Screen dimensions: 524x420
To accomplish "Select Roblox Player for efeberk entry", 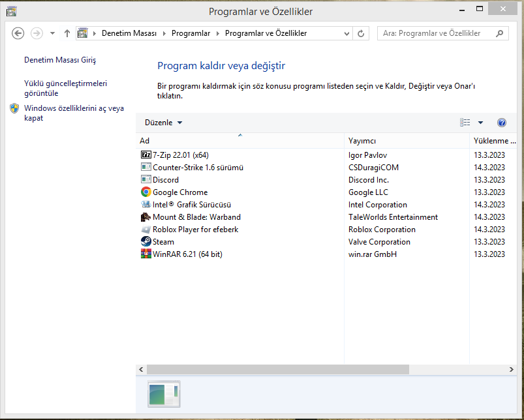I will click(196, 230).
